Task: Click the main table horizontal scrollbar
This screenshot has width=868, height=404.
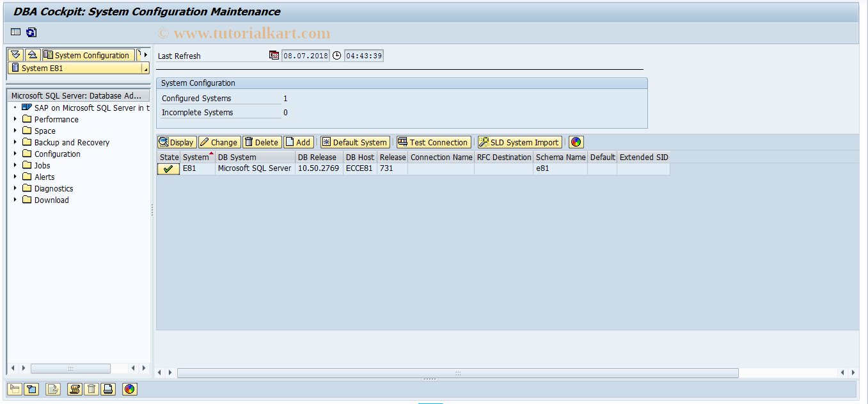Action: point(458,373)
